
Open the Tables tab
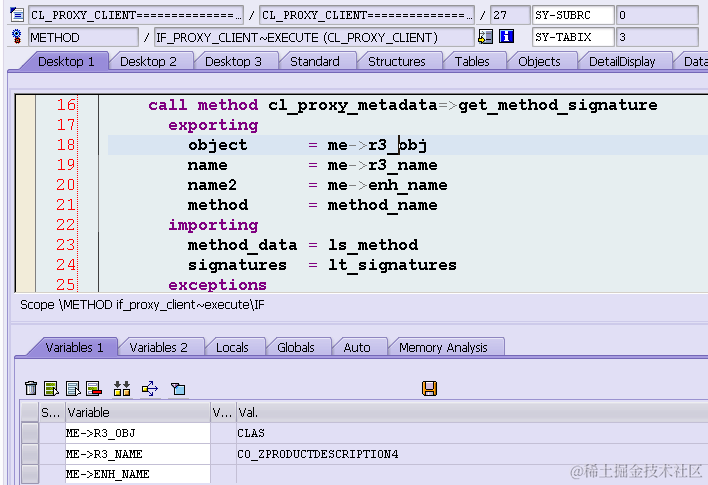point(472,61)
